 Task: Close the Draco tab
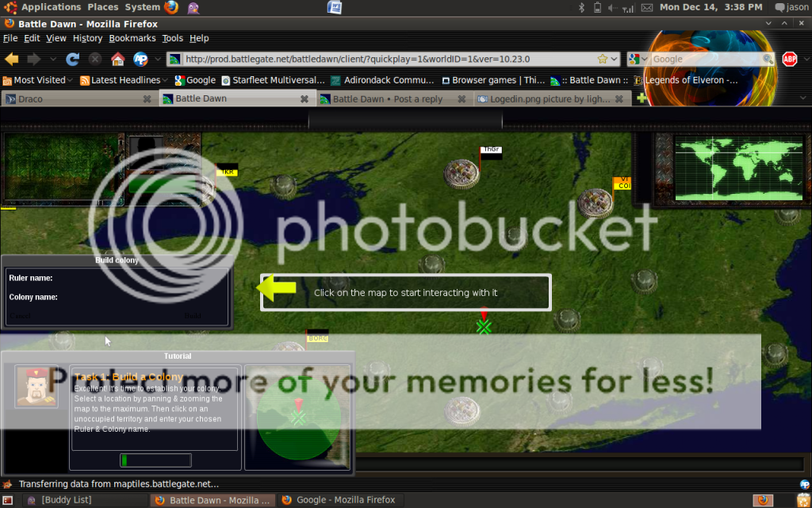[147, 98]
